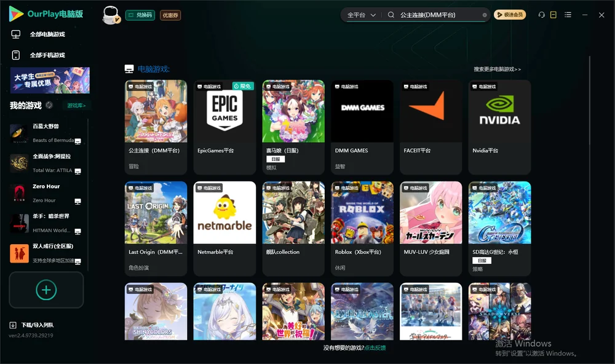Click 搜索更多电脑游戏 link
Image resolution: width=615 pixels, height=364 pixels.
[x=497, y=69]
